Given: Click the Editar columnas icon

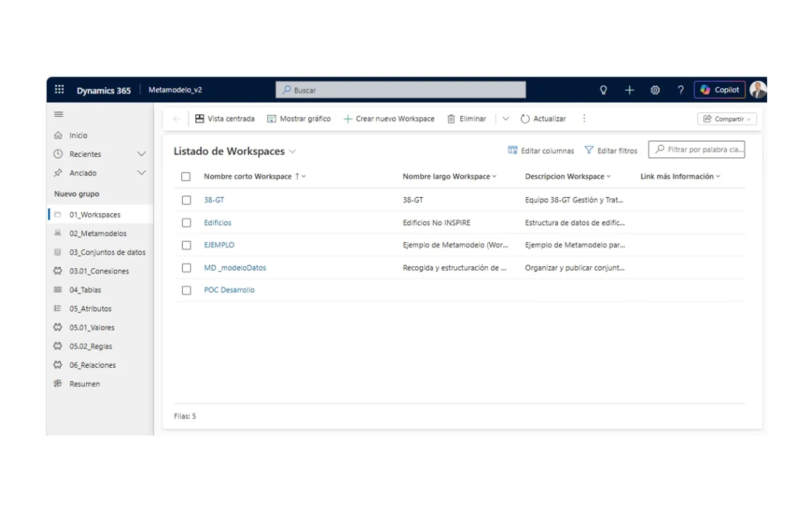Looking at the screenshot, I should tap(513, 150).
